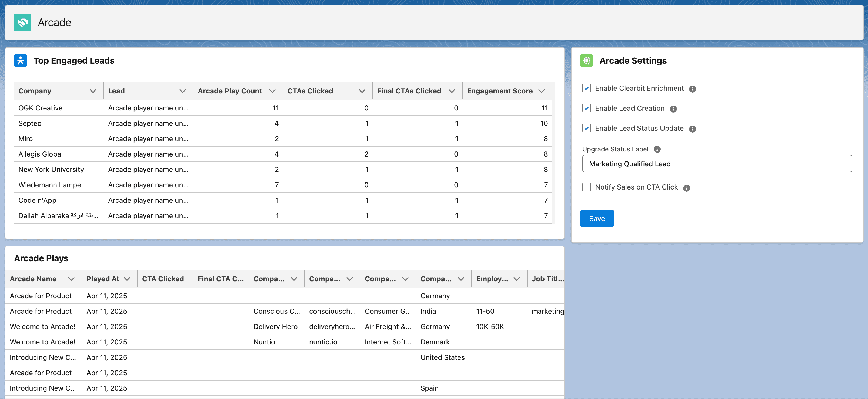Select the consciousch... domain cell
Screen dimensions: 868x399
pos(332,311)
